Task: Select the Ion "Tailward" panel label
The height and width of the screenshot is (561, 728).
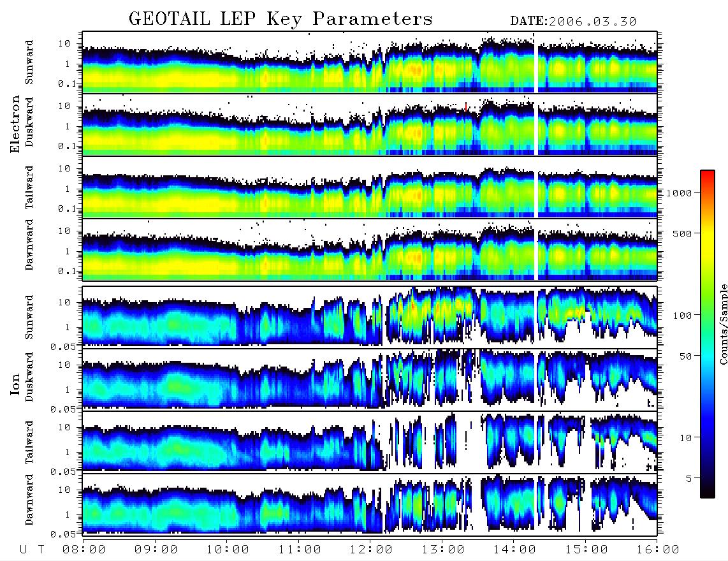Action: [x=29, y=442]
